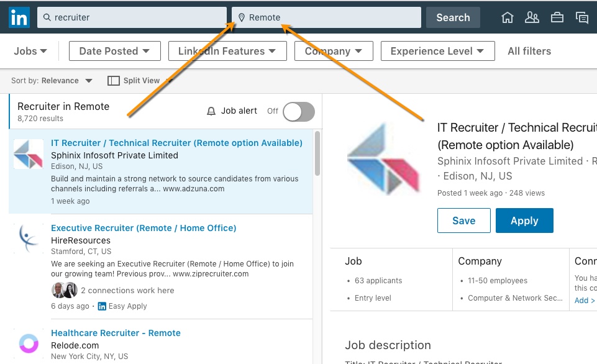The image size is (597, 364).
Task: Click the recruiter search keyword field
Action: 137,17
